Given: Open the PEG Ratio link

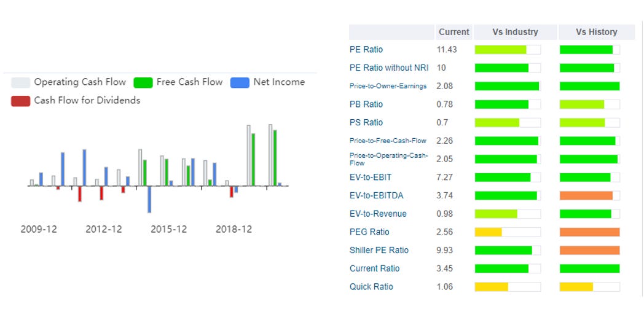Looking at the screenshot, I should [x=369, y=232].
